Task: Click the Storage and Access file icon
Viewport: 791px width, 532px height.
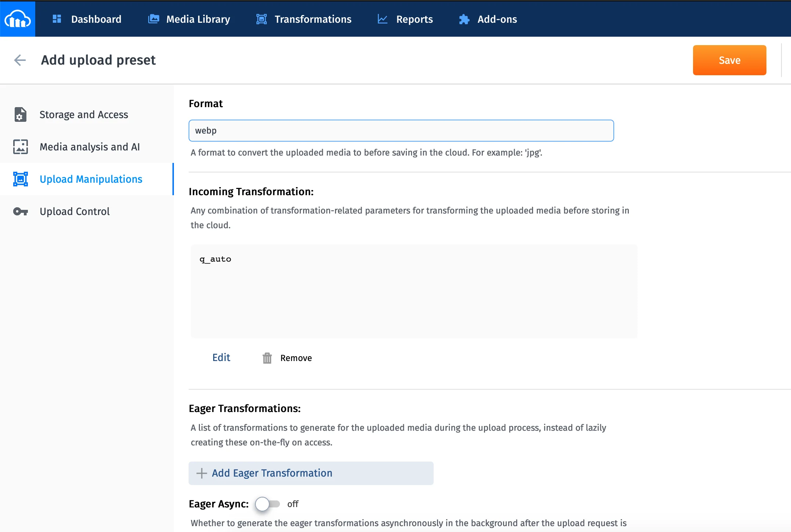Action: (x=21, y=114)
